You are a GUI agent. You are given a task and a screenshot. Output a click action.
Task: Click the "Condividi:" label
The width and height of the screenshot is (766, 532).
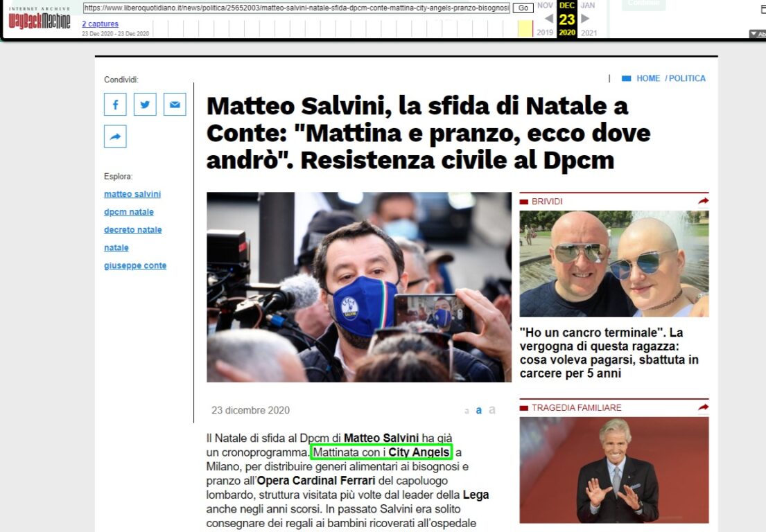click(121, 80)
